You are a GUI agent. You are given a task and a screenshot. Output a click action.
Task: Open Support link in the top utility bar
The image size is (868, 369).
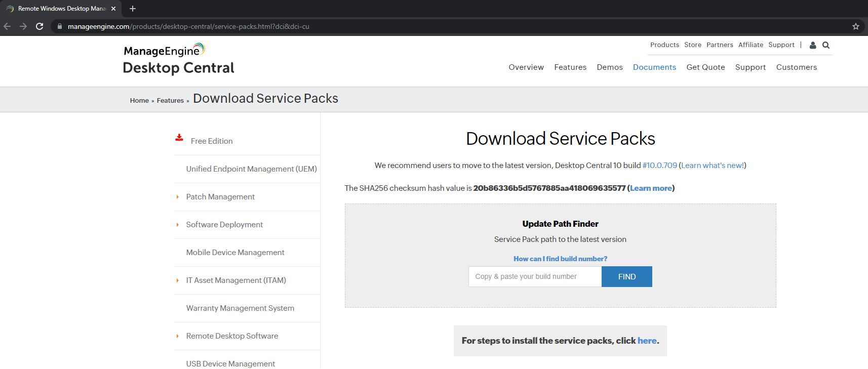781,45
